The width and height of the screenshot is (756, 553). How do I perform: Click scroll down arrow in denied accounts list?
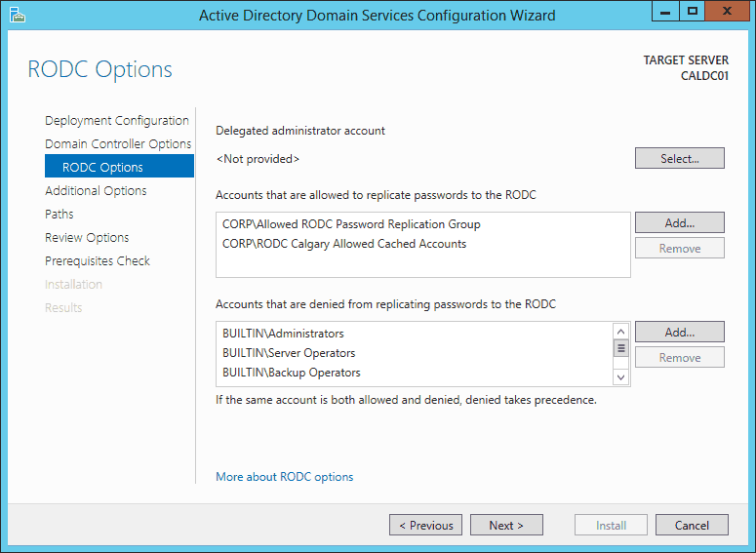620,377
